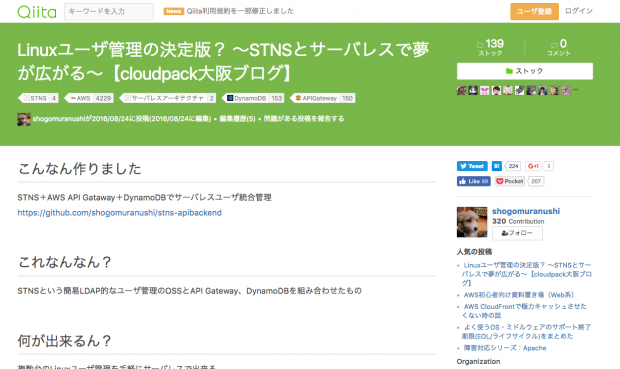
Task: Open the AWS tag
Action: tap(89, 98)
